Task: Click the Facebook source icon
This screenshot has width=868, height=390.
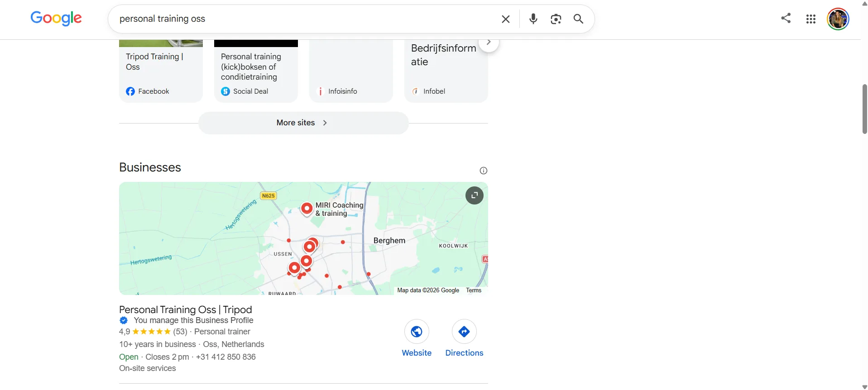Action: (x=130, y=91)
